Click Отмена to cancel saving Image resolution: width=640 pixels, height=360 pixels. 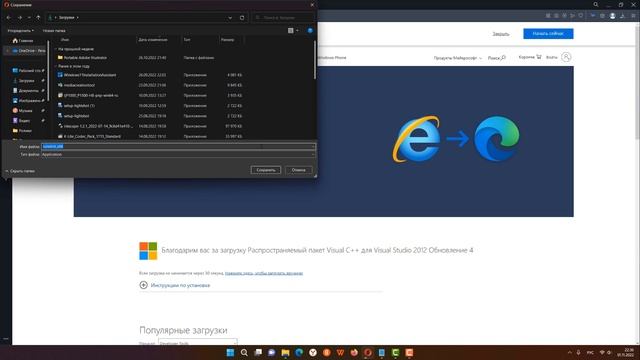[298, 170]
